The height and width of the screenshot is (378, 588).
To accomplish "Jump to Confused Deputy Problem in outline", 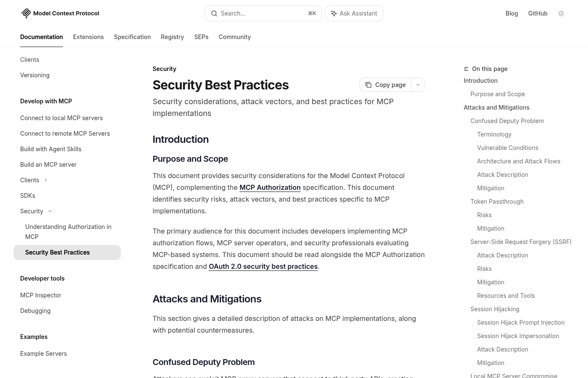I will [x=507, y=121].
